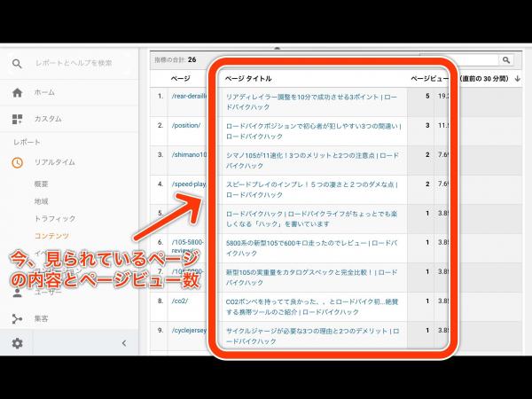Screen dimensions: 532x399
Task: Click the home house icon
Action: (x=17, y=92)
